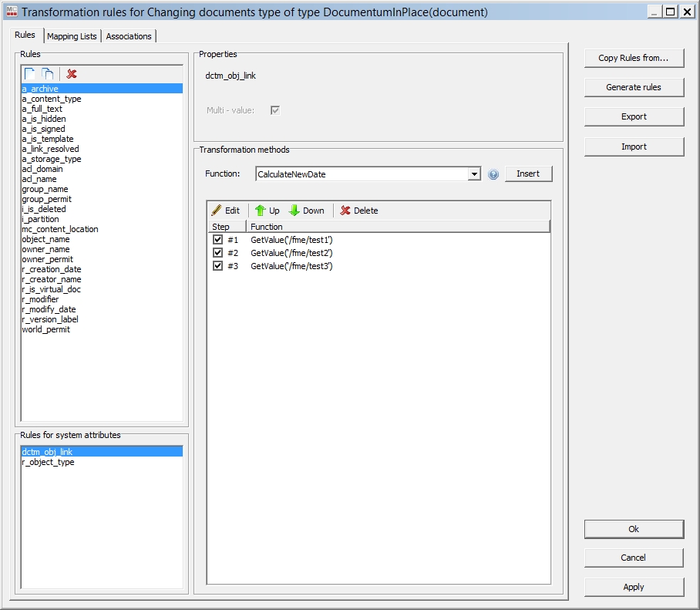Click the new rule icon
This screenshot has height=610, width=700.
tap(29, 74)
